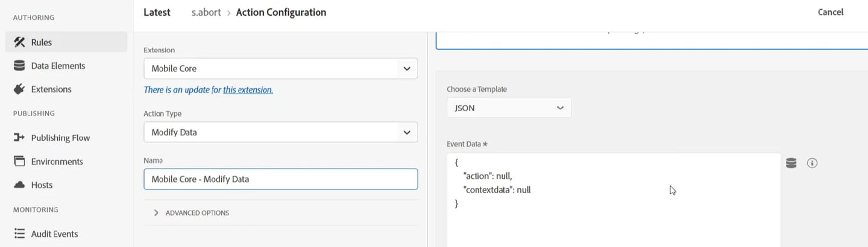This screenshot has height=247, width=868.
Task: Go to s.abort in the breadcrumb
Action: 207,13
